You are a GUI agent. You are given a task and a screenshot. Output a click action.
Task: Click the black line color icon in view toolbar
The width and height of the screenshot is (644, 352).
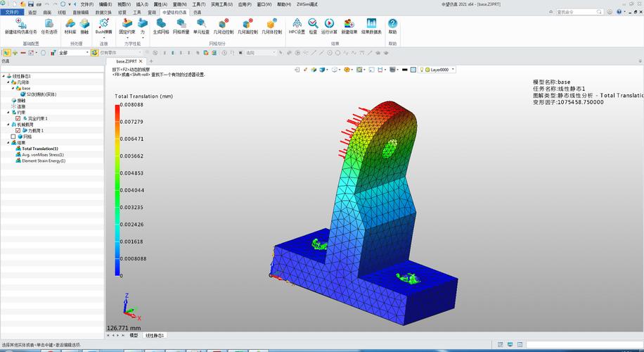404,70
